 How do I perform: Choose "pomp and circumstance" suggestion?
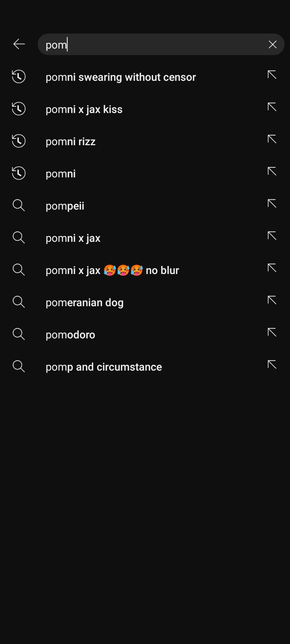[104, 367]
